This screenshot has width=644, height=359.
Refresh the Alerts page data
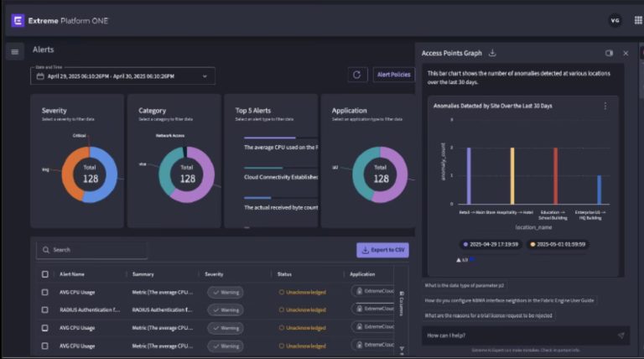coord(357,75)
